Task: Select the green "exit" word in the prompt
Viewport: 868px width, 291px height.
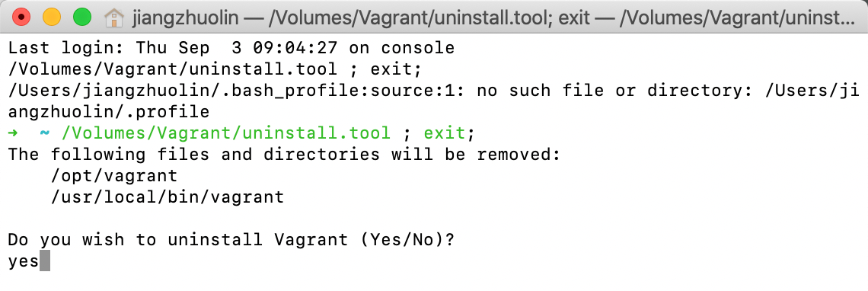Action: [x=445, y=133]
